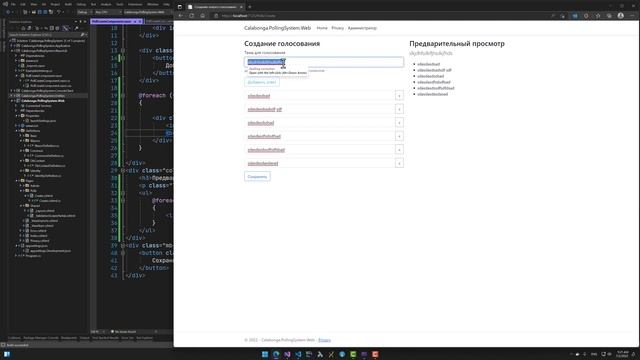
Task: Click inside the first answer text field
Action: pos(319,96)
